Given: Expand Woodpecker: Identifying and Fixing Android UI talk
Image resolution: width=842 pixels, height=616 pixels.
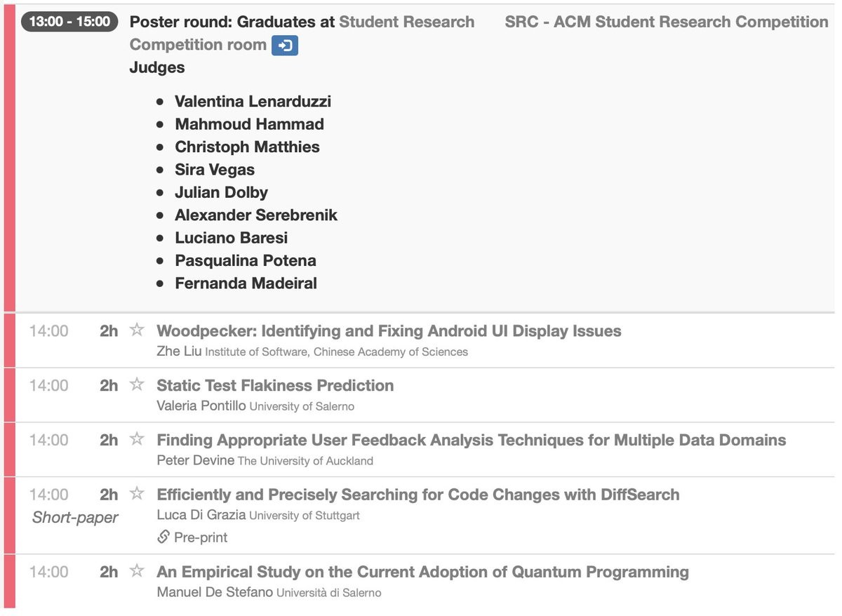Looking at the screenshot, I should [x=389, y=331].
